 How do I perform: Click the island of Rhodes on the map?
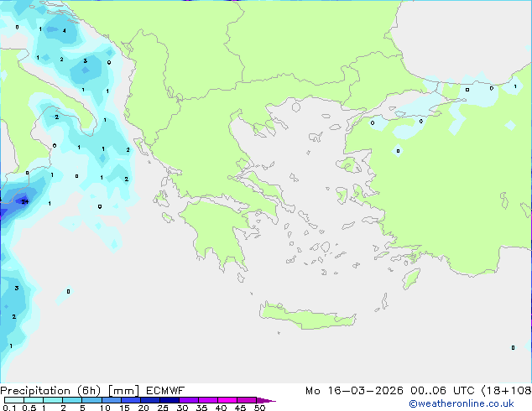point(411,278)
